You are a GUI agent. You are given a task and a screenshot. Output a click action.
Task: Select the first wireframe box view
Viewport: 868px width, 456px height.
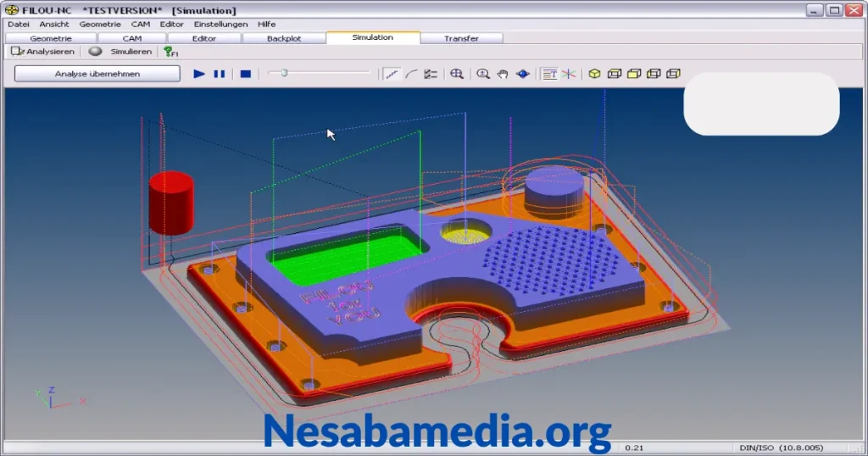[x=615, y=74]
